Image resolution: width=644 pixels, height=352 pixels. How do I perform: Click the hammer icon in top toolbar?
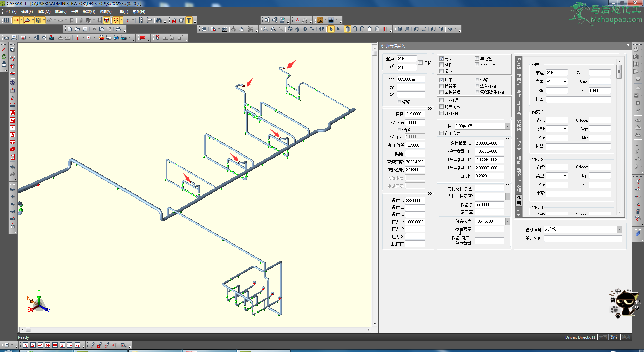(x=189, y=20)
